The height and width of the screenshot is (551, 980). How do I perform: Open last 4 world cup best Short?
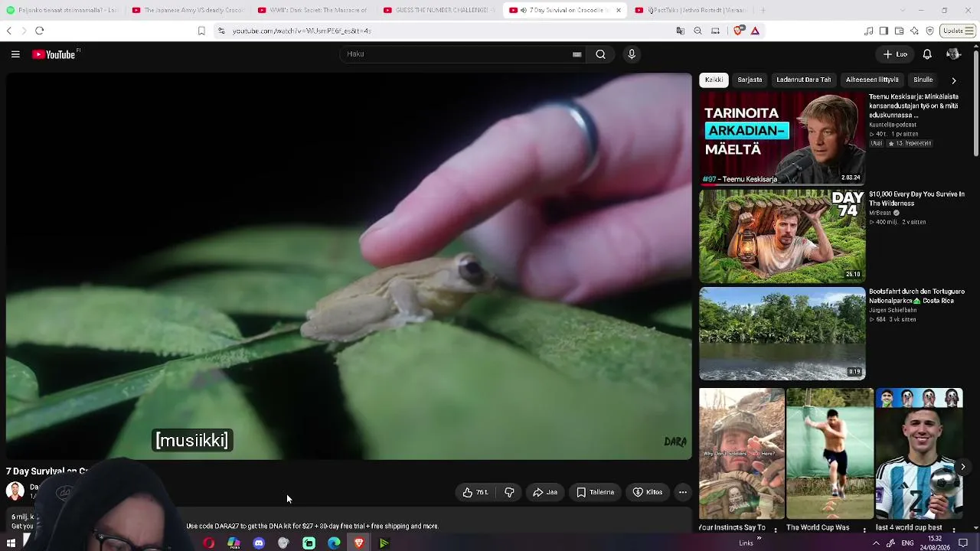pos(919,454)
